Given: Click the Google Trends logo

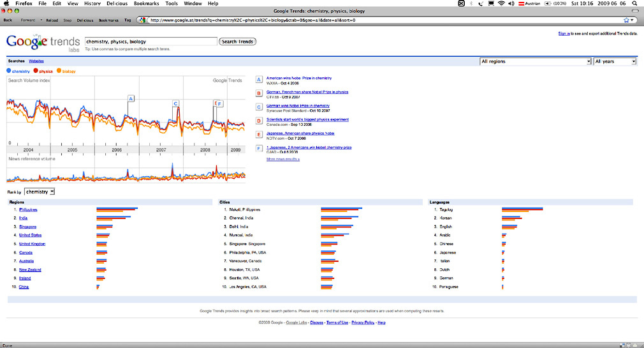Looking at the screenshot, I should [42, 42].
